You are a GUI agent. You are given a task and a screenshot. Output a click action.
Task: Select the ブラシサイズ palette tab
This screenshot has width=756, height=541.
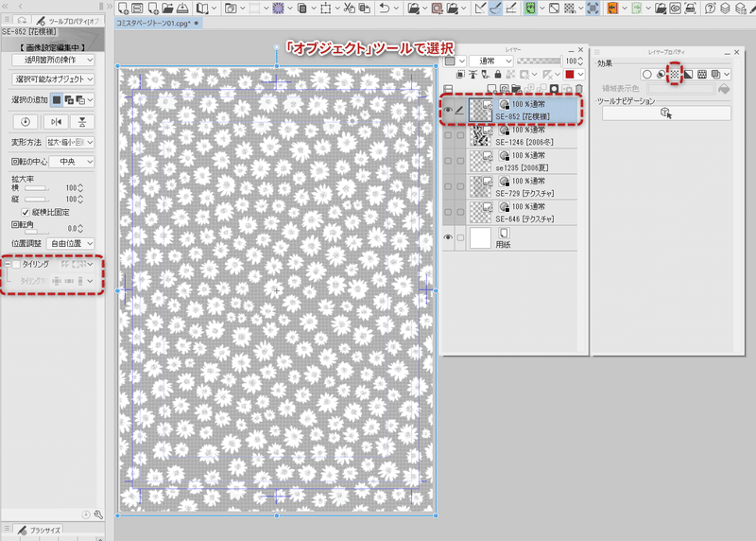[x=40, y=530]
